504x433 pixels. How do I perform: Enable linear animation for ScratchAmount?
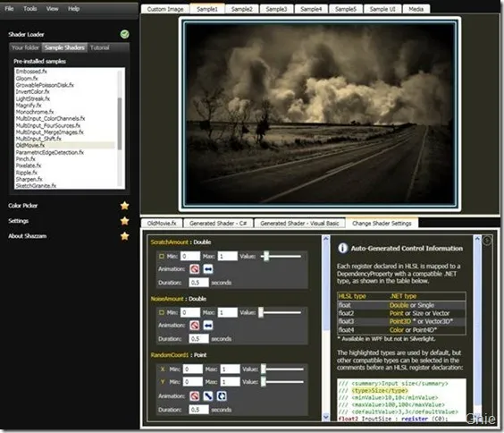(x=208, y=269)
